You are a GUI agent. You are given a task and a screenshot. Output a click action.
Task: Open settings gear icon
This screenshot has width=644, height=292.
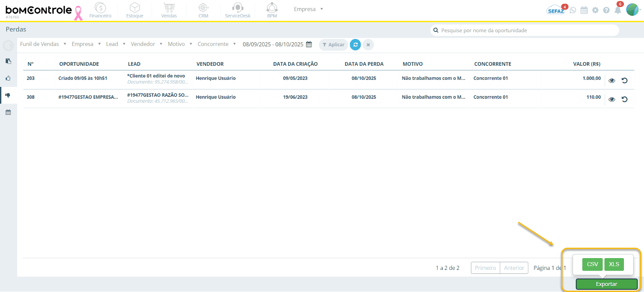pos(595,10)
